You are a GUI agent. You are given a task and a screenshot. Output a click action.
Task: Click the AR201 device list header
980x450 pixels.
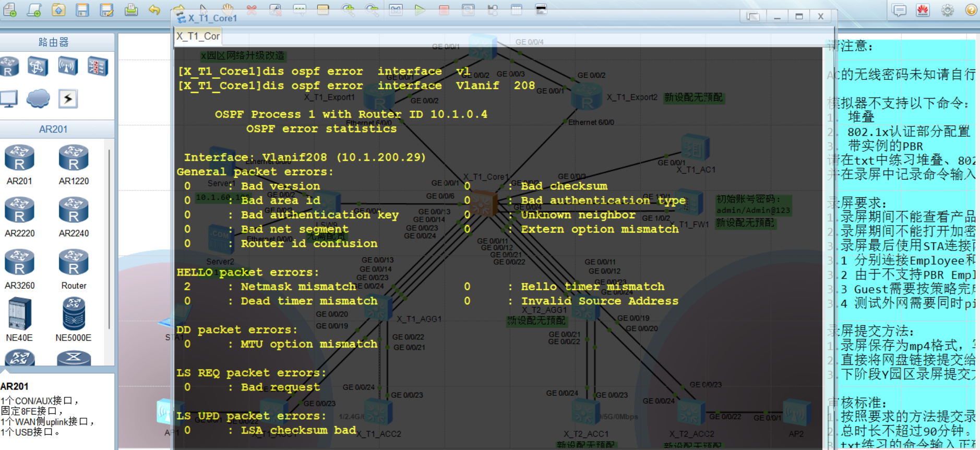(54, 129)
